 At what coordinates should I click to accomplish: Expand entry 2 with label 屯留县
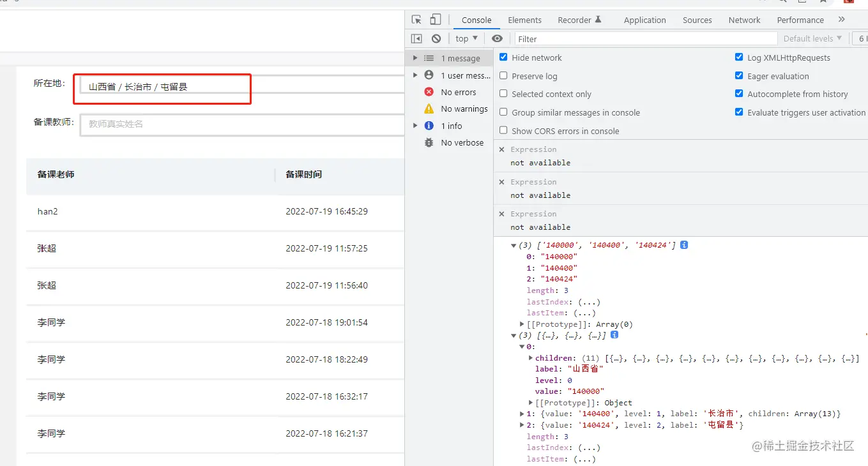(x=522, y=425)
